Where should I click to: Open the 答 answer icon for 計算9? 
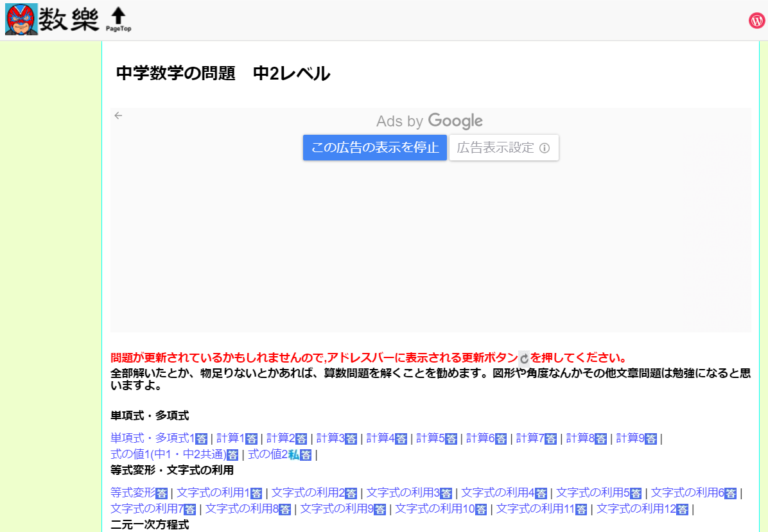click(x=650, y=439)
